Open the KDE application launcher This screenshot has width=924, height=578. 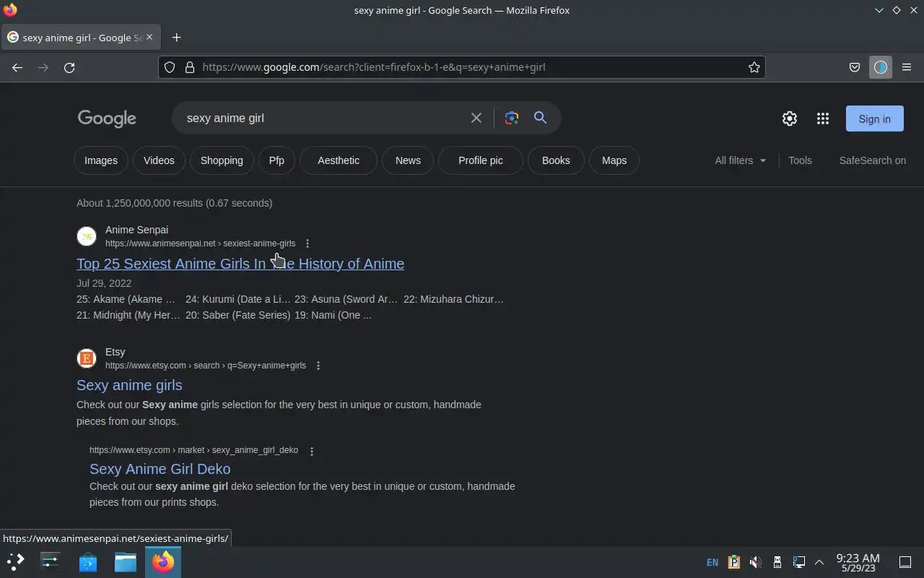click(16, 561)
